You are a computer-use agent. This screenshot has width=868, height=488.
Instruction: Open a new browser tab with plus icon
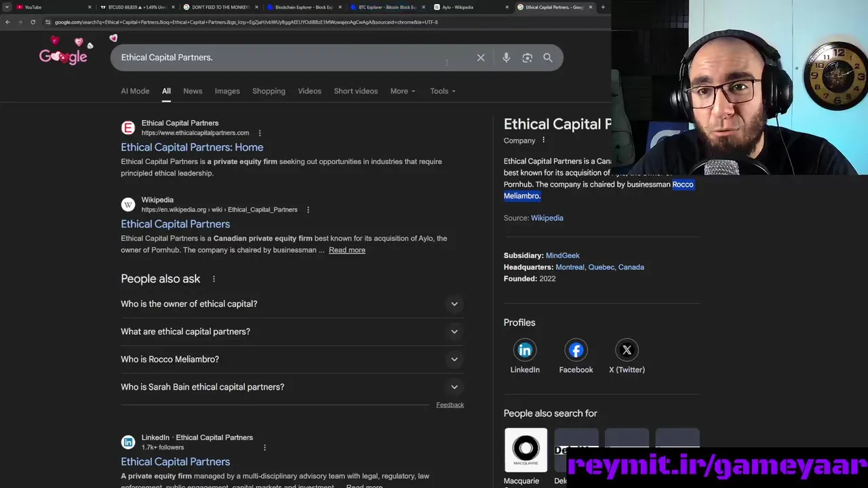(603, 7)
